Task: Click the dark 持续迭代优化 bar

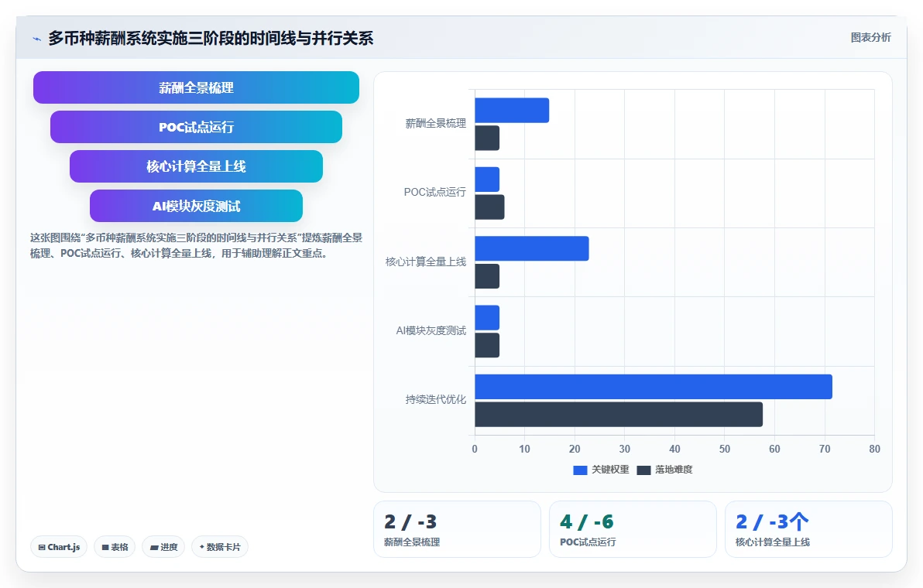Action: [x=619, y=415]
